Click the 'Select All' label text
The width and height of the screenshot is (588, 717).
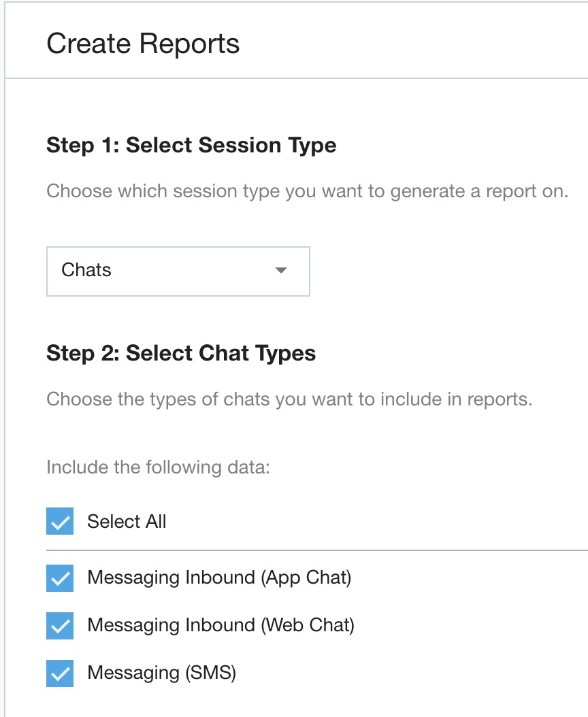click(127, 522)
